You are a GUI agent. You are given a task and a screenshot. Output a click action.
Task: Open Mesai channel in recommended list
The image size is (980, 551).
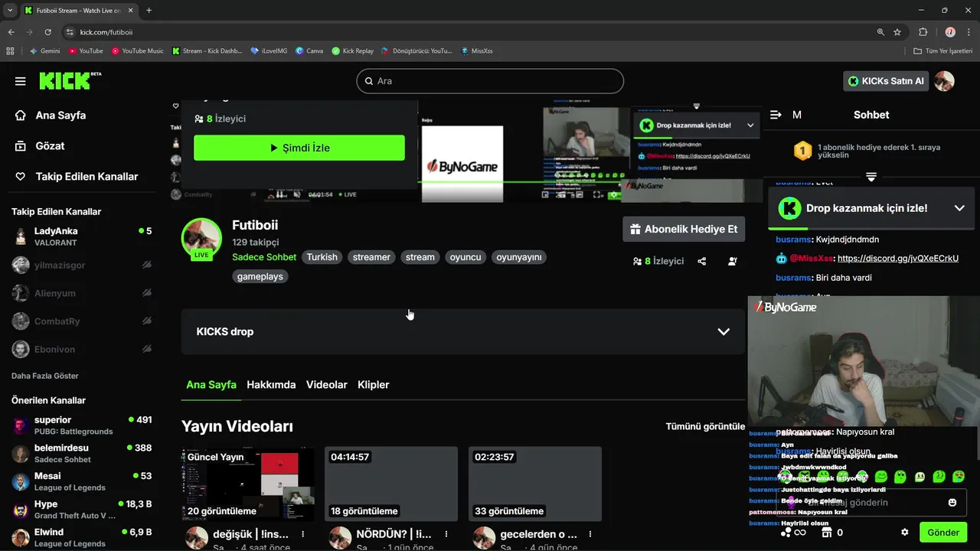tap(82, 481)
